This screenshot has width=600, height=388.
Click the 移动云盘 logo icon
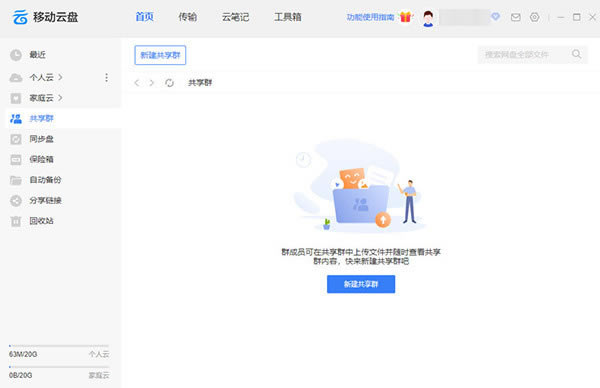point(20,17)
